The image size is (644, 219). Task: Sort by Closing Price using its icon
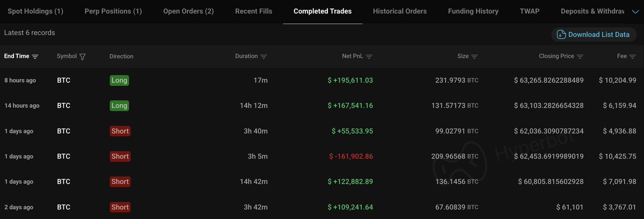[x=580, y=56]
